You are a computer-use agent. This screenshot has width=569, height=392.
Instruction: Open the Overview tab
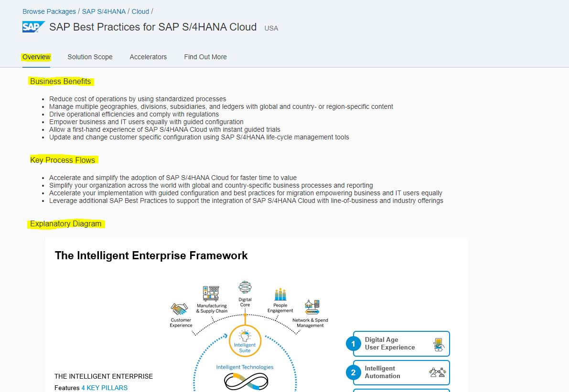(36, 57)
